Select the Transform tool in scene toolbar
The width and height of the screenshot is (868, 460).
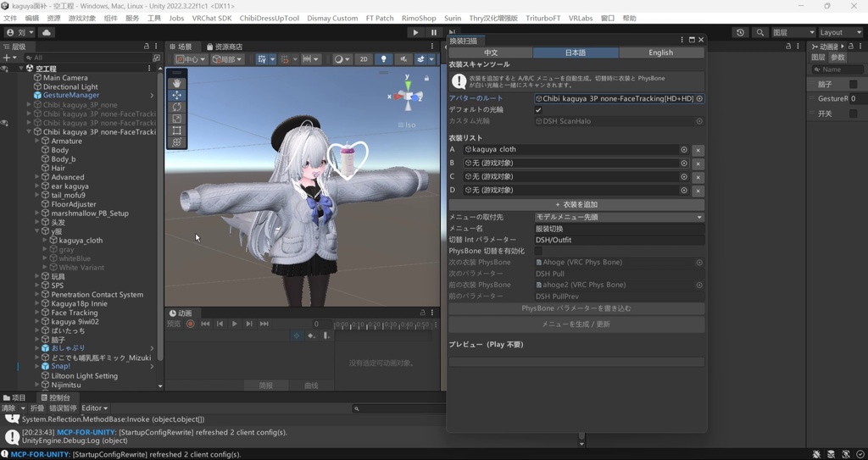point(176,142)
